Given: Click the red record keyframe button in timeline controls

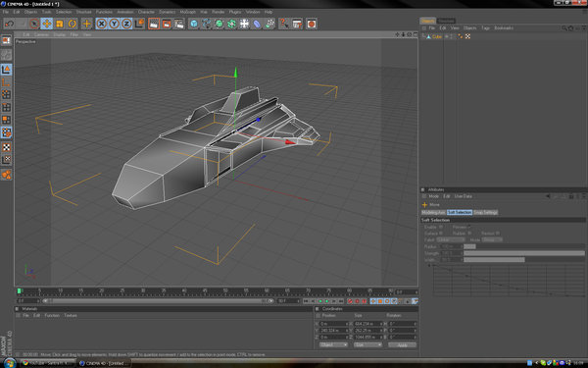Looking at the screenshot, I should pyautogui.click(x=350, y=301).
